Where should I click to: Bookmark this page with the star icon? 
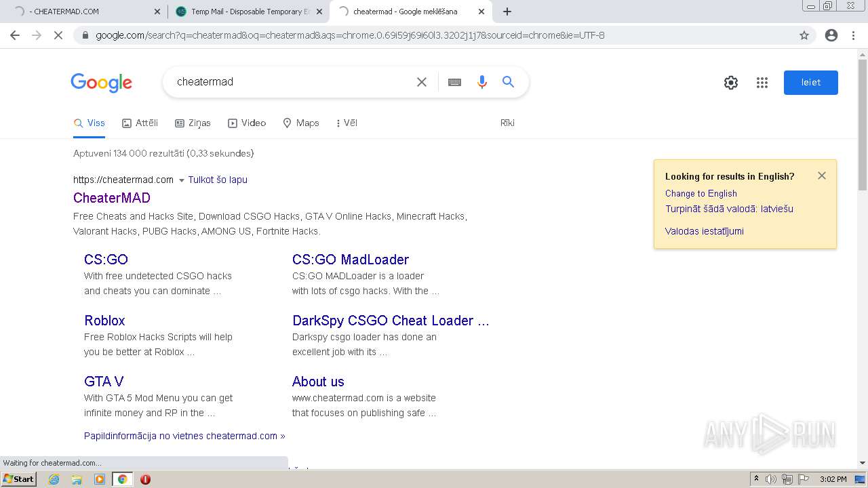804,35
